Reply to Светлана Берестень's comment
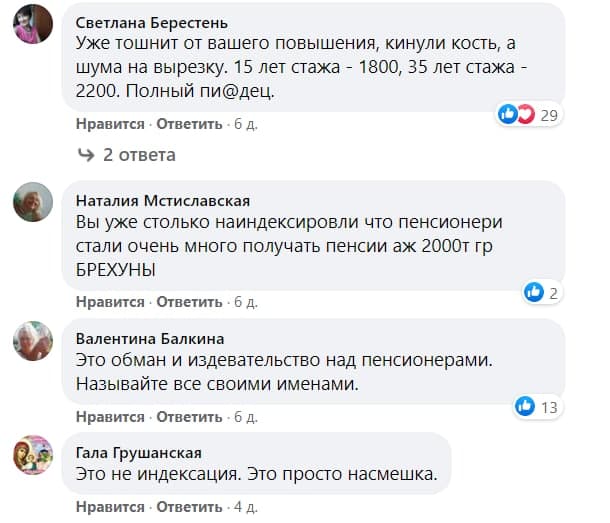The height and width of the screenshot is (523, 610). tap(189, 124)
